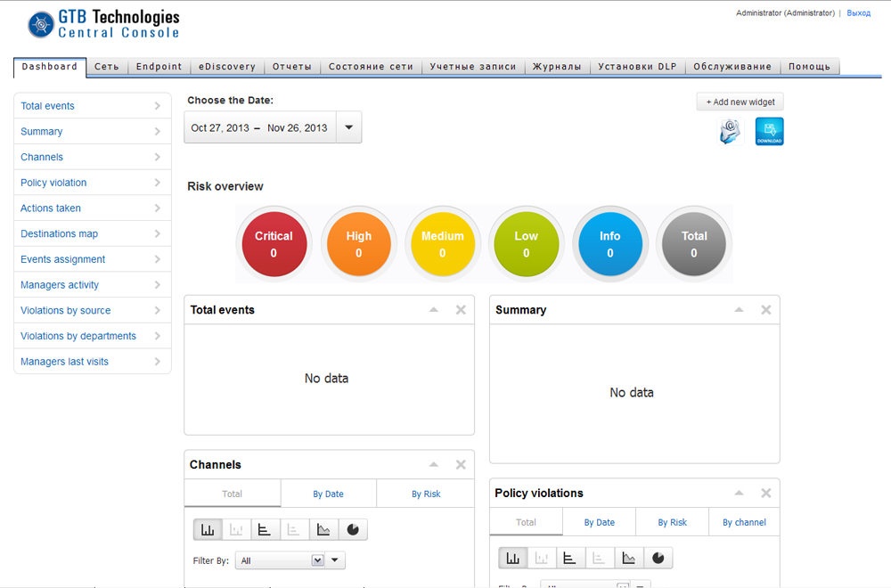Open the eDiscovery tab
The width and height of the screenshot is (891, 588).
click(x=227, y=67)
